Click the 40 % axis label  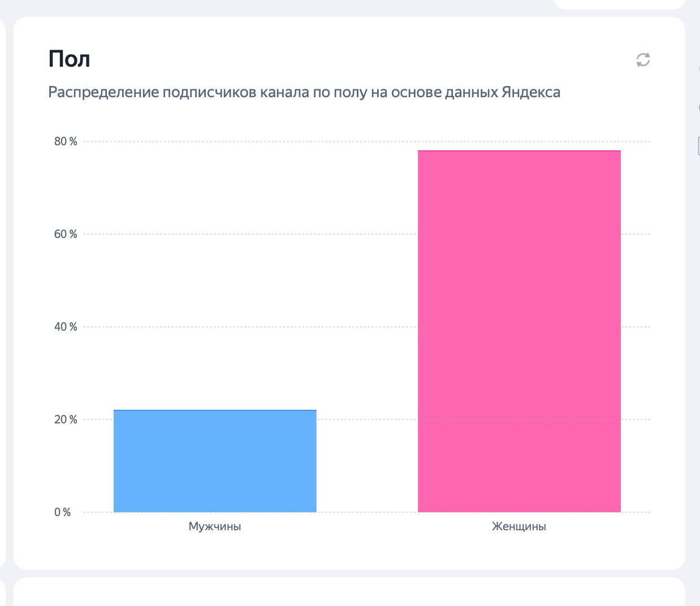(x=66, y=327)
